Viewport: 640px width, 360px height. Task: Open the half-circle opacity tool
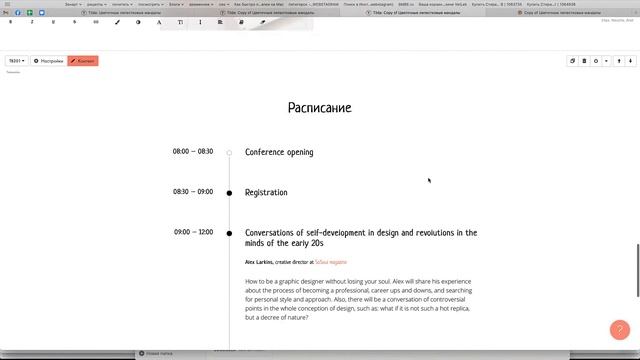138,22
